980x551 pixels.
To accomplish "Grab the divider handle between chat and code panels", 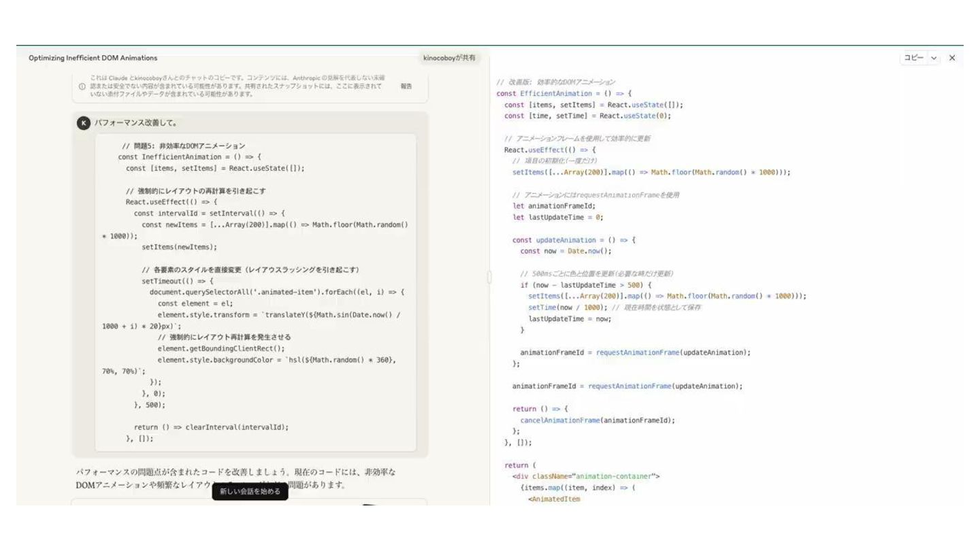I will click(489, 276).
